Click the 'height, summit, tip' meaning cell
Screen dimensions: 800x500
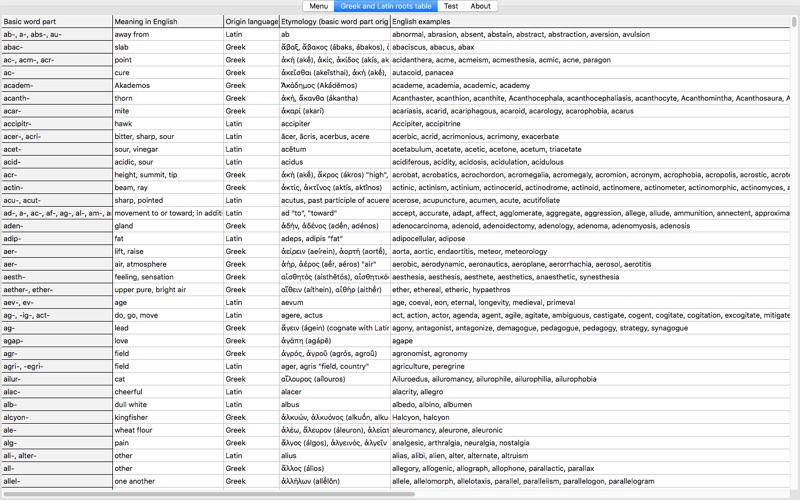(x=168, y=174)
